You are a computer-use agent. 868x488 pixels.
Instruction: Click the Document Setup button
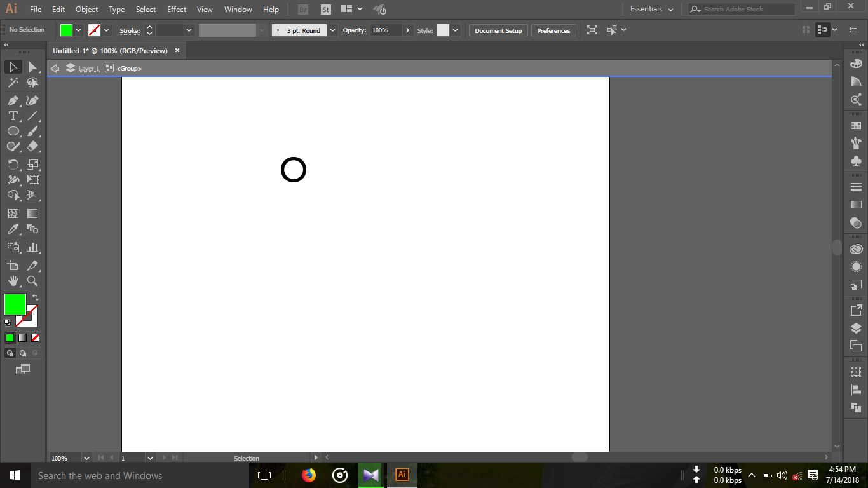coord(498,30)
